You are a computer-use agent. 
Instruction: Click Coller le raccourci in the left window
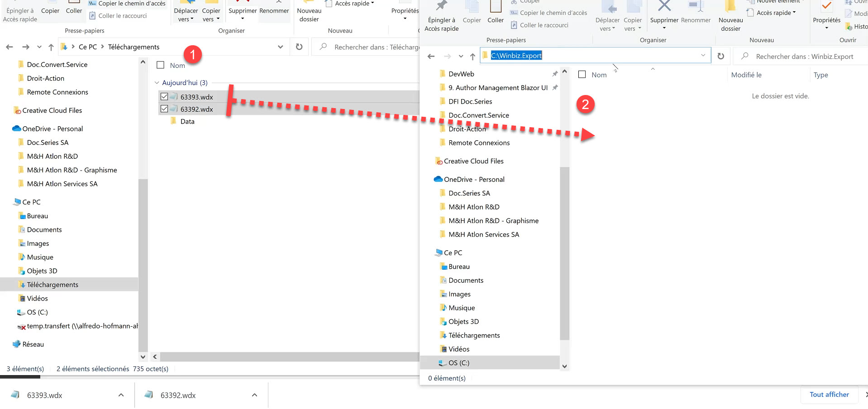pos(118,15)
